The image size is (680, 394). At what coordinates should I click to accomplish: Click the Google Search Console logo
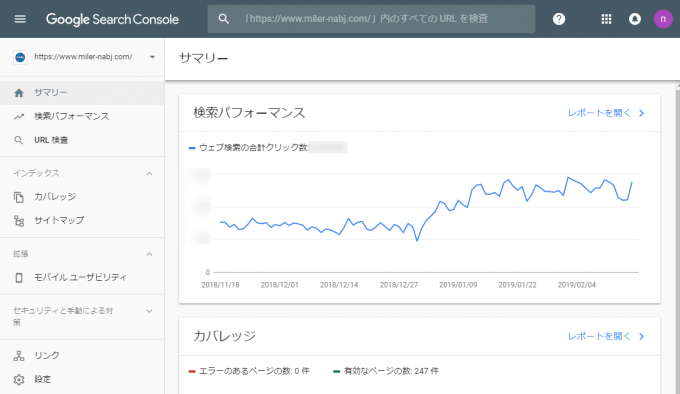pos(112,19)
